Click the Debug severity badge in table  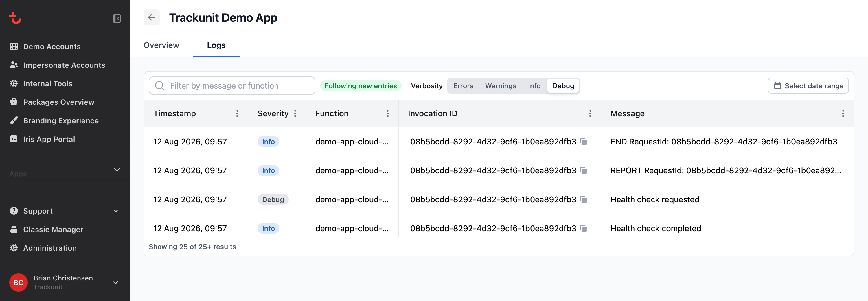273,199
